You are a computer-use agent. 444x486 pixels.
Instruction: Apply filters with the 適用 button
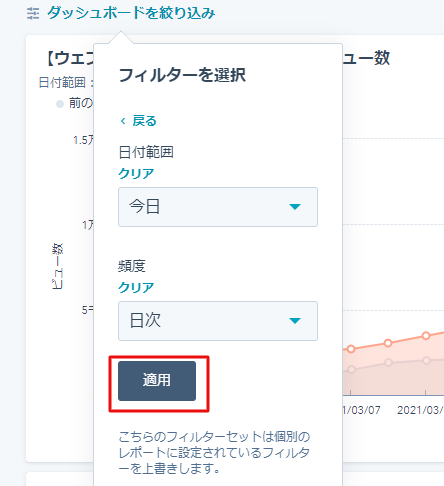tap(157, 381)
